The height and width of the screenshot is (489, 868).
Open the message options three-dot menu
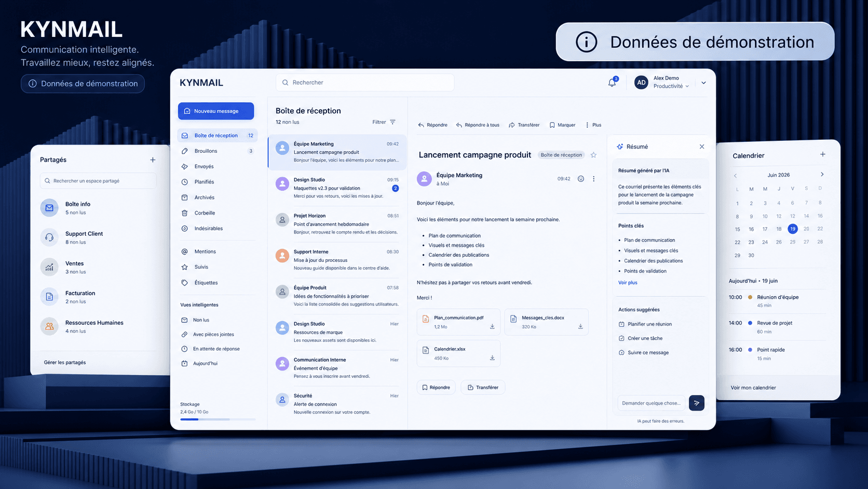[594, 179]
